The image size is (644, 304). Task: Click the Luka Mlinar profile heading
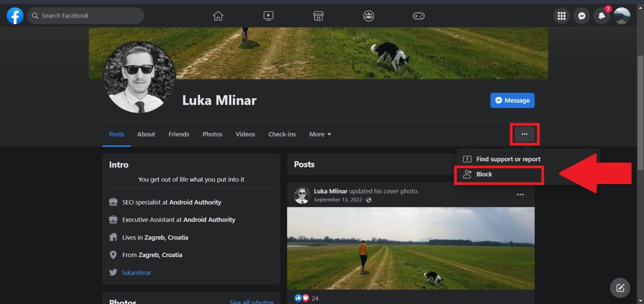[219, 100]
